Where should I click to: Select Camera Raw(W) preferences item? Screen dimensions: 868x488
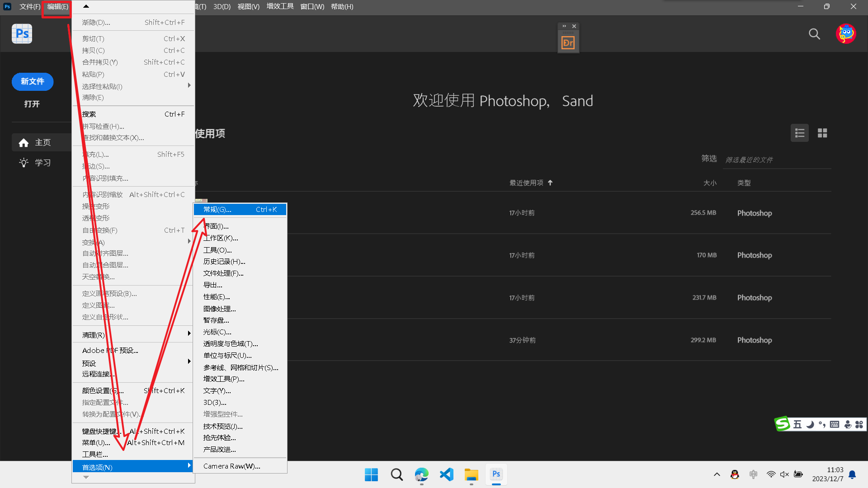231,466
